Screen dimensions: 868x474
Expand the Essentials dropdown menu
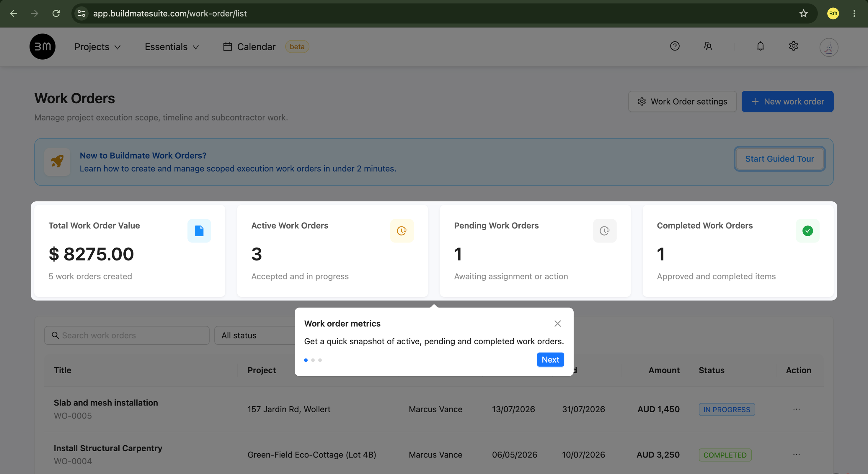pyautogui.click(x=172, y=47)
